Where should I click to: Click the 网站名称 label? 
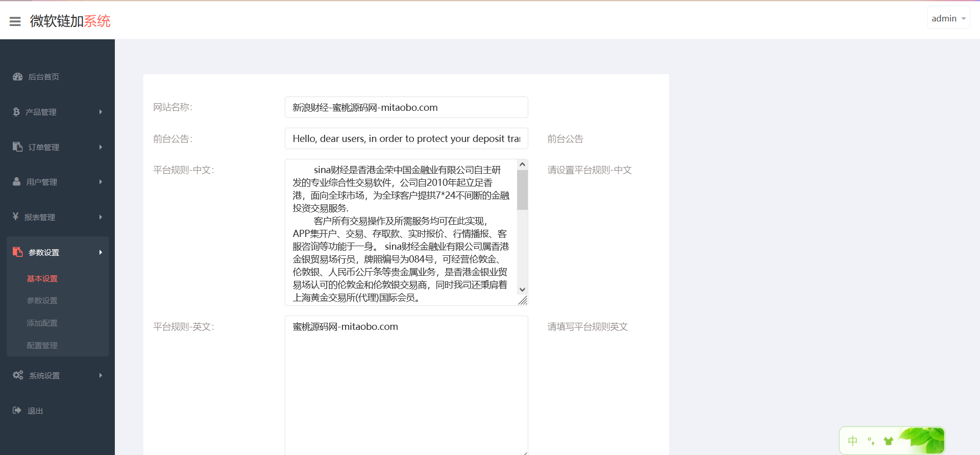(x=173, y=107)
